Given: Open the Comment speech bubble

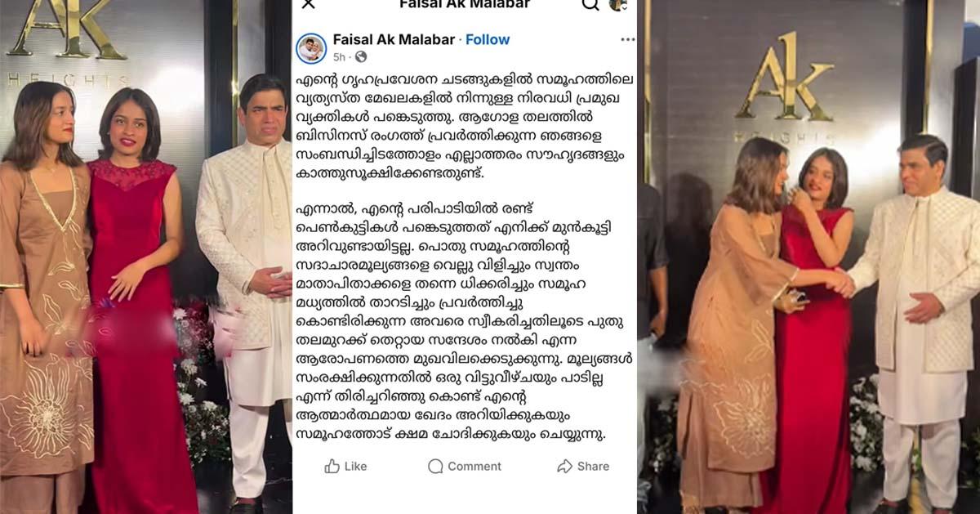Looking at the screenshot, I should 465,466.
